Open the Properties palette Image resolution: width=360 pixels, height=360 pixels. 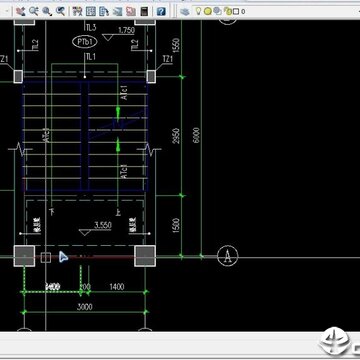pyautogui.click(x=77, y=11)
